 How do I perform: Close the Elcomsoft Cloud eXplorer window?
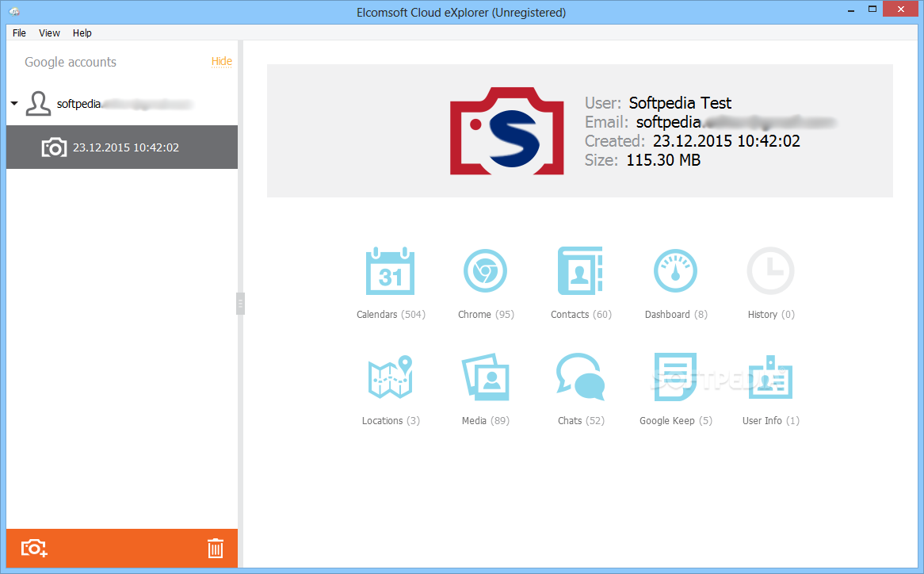(x=901, y=9)
